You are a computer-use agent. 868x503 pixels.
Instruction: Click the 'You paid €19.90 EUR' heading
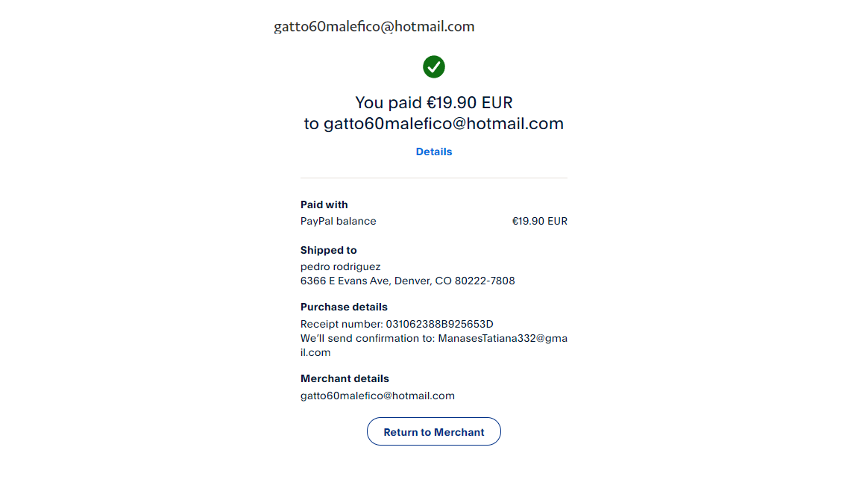(x=433, y=102)
